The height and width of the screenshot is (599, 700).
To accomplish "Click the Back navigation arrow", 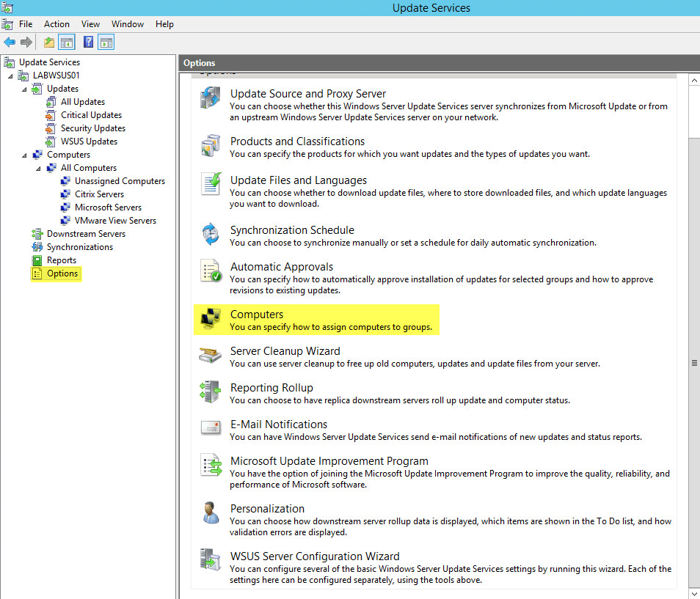I will (9, 42).
